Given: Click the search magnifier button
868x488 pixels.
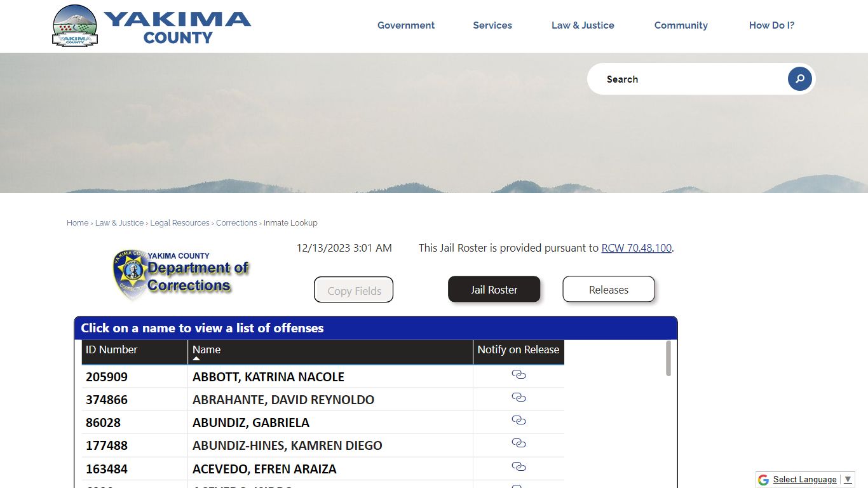Looking at the screenshot, I should [800, 79].
